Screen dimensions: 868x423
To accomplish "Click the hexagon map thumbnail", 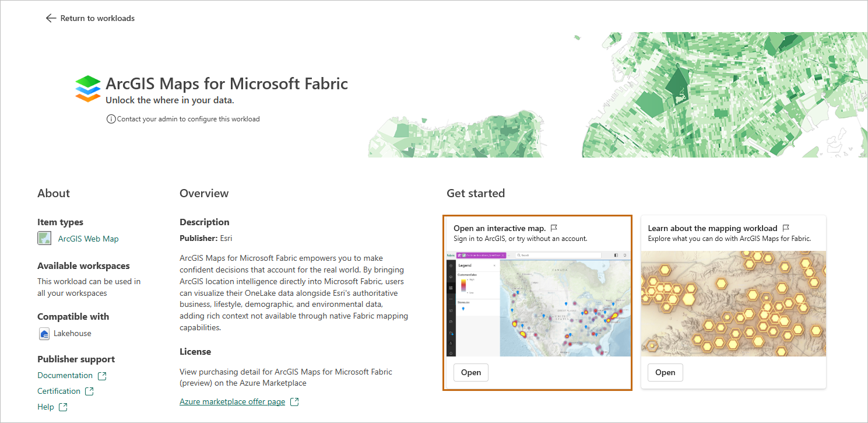I will point(733,304).
